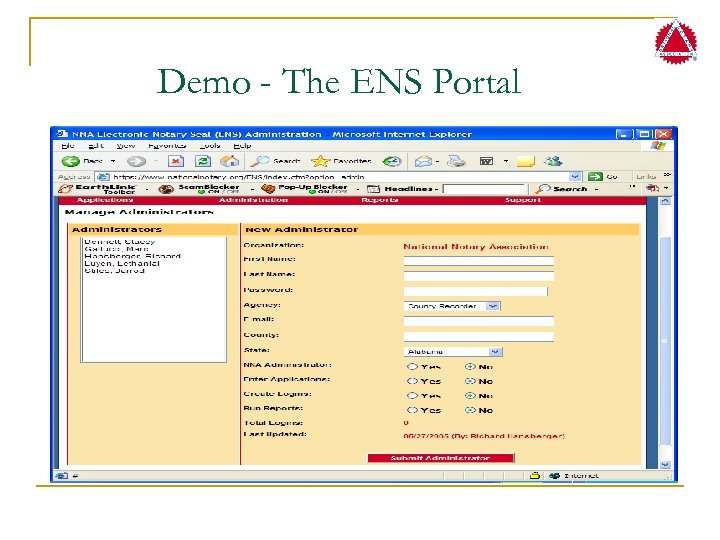Click the Headlines newspaper icon
This screenshot has height=540, width=720.
click(x=373, y=189)
